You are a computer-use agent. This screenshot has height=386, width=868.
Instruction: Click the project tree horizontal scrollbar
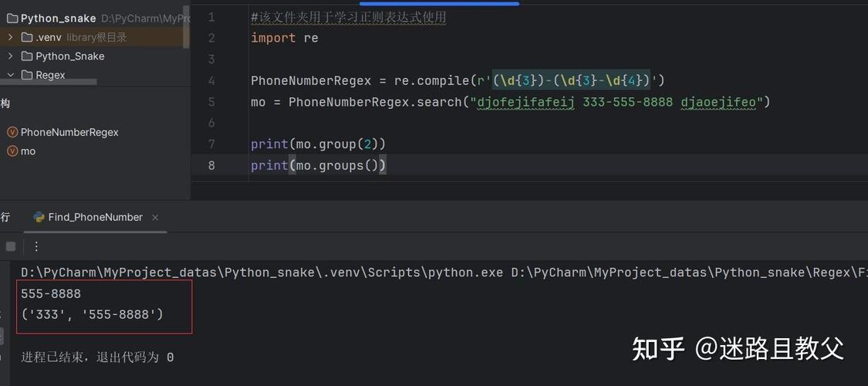tap(48, 82)
